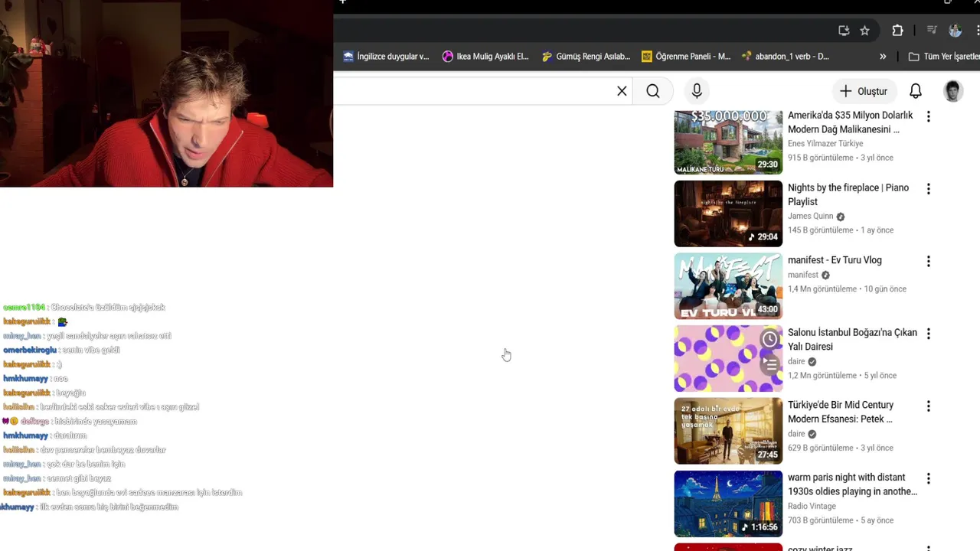Open the Oluştur create button

(863, 91)
